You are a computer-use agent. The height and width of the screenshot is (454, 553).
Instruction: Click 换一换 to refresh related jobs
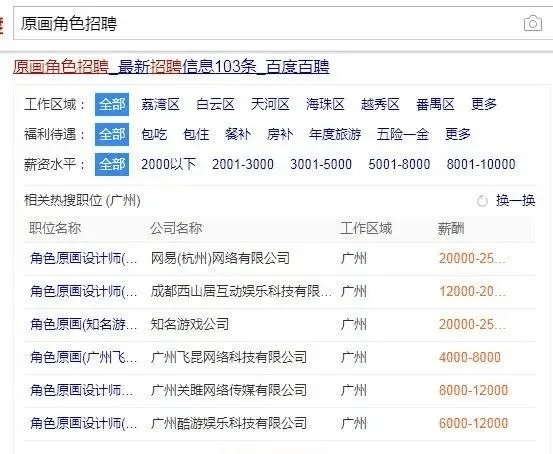pos(516,201)
